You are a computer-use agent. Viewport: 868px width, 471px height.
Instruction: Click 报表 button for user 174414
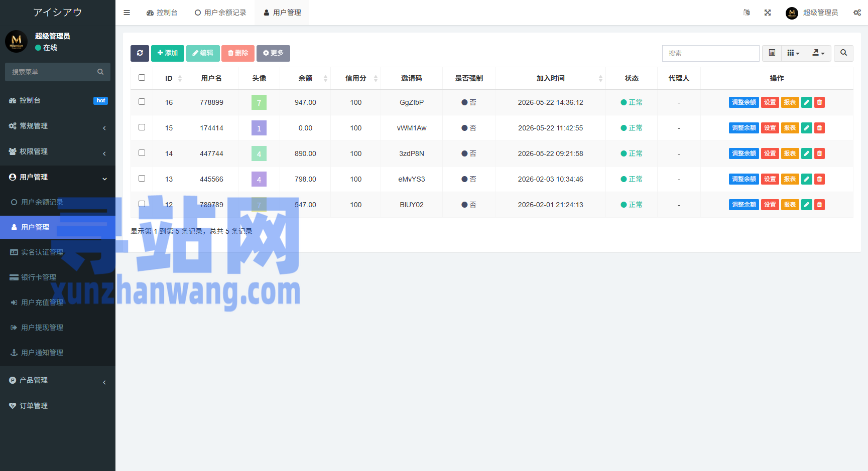pos(790,128)
